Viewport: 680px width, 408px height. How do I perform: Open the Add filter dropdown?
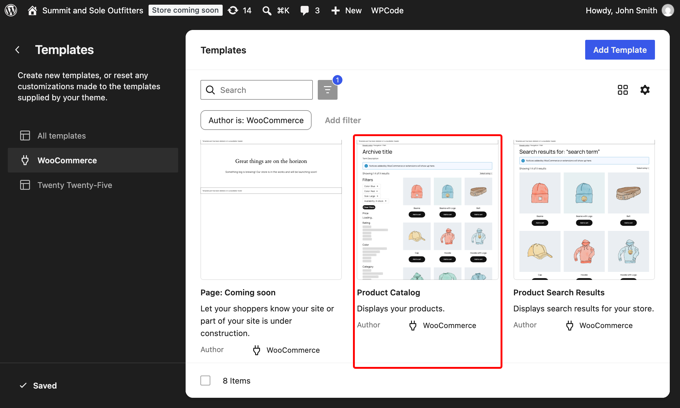click(x=343, y=120)
